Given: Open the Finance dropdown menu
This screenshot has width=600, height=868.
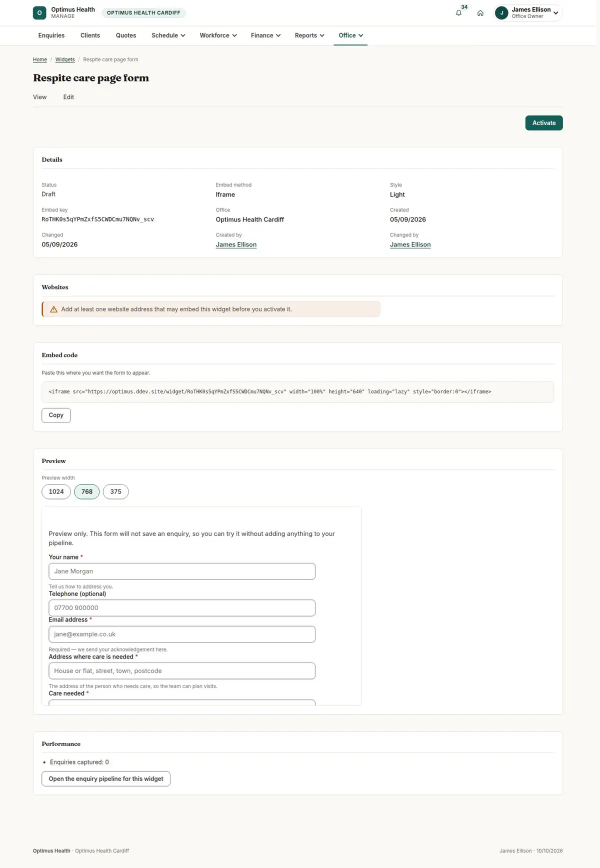Looking at the screenshot, I should (x=266, y=35).
